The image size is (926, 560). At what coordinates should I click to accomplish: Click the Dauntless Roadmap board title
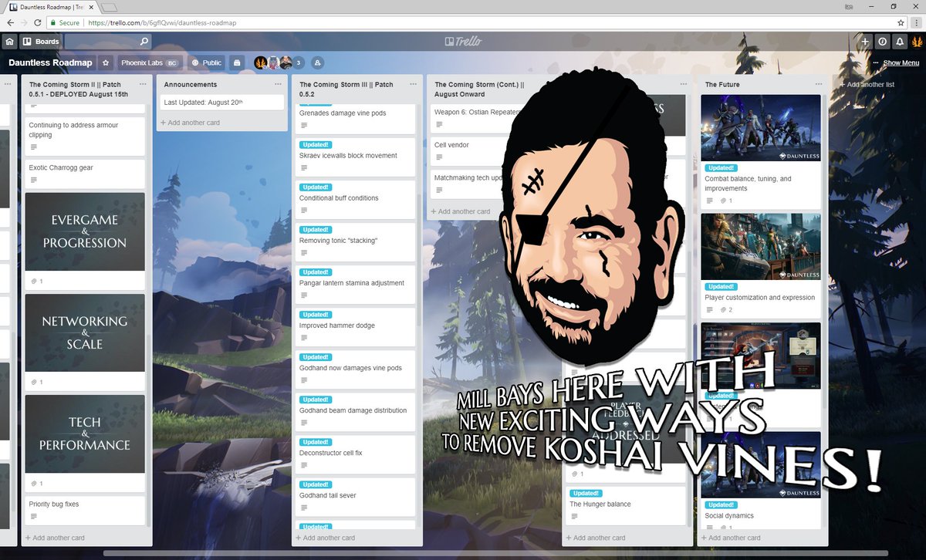coord(50,62)
